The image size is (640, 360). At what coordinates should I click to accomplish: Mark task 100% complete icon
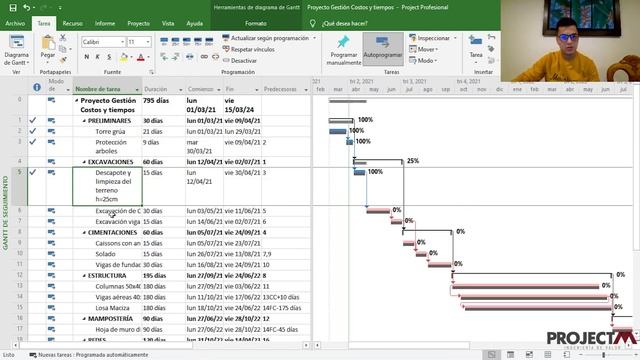209,41
